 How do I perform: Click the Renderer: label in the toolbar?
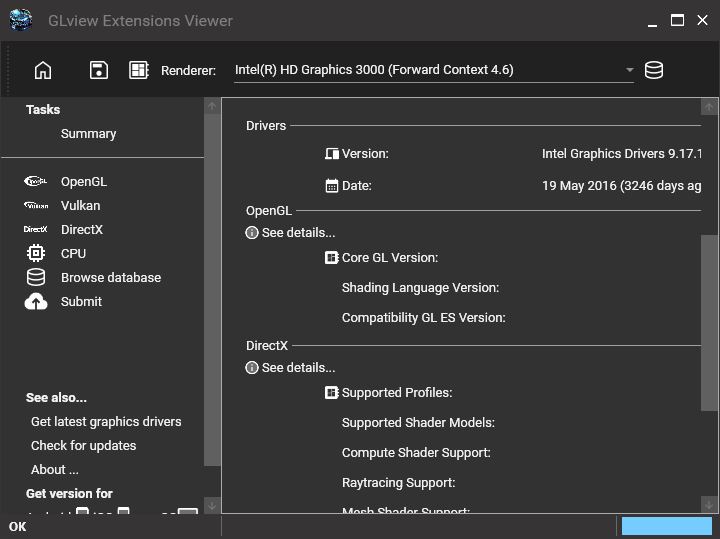point(188,70)
